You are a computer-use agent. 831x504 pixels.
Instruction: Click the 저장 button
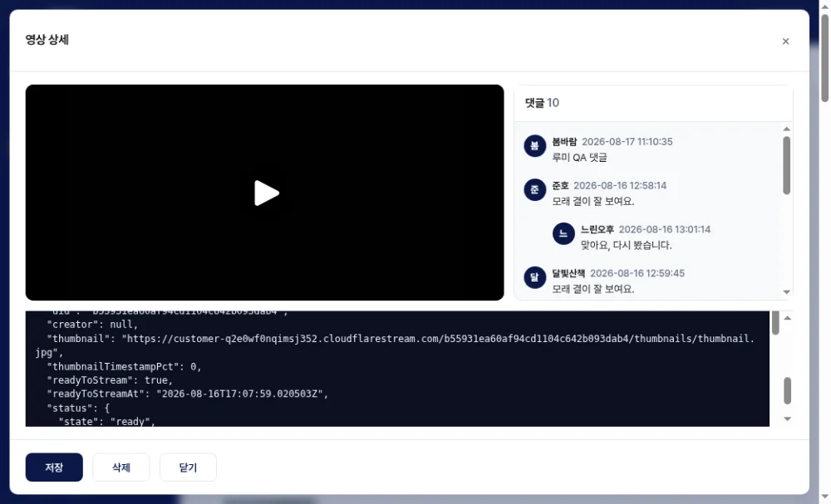coord(54,467)
